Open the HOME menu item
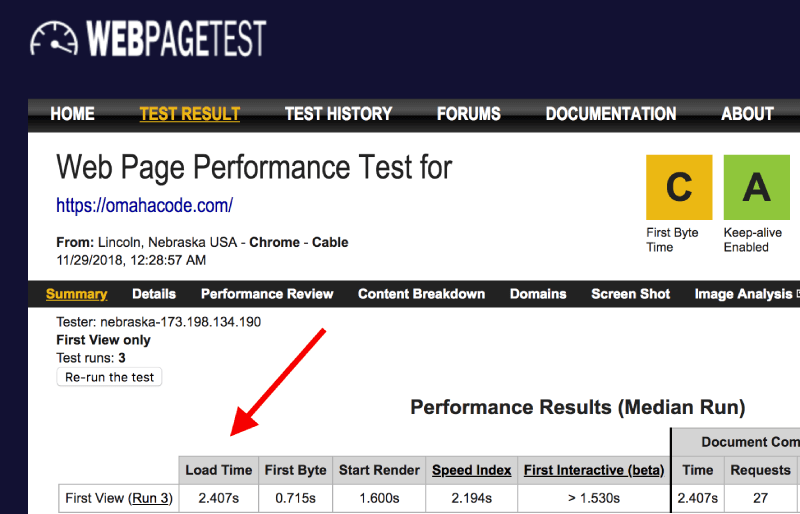 click(72, 114)
